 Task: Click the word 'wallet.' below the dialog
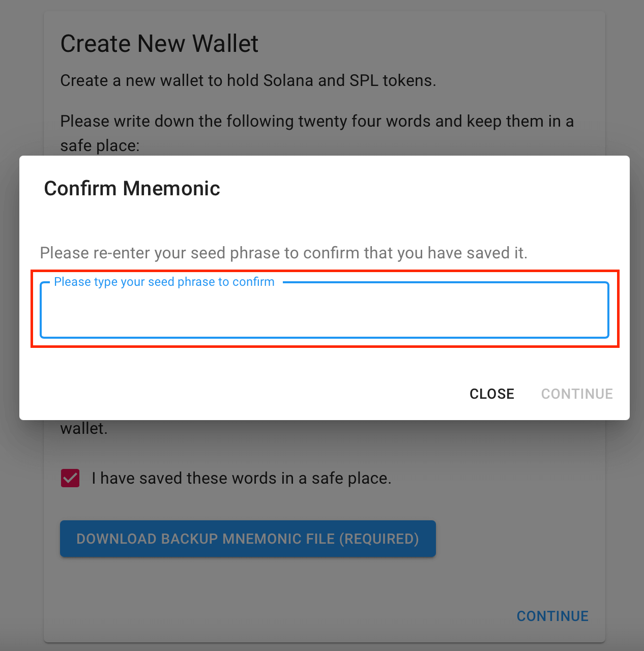point(84,428)
